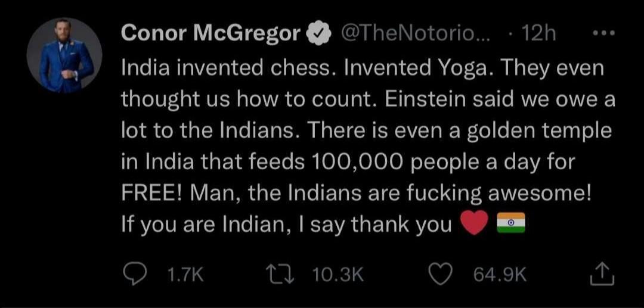Image resolution: width=644 pixels, height=308 pixels.
Task: Click the word 'FREE!' in the tweet
Action: tap(154, 192)
